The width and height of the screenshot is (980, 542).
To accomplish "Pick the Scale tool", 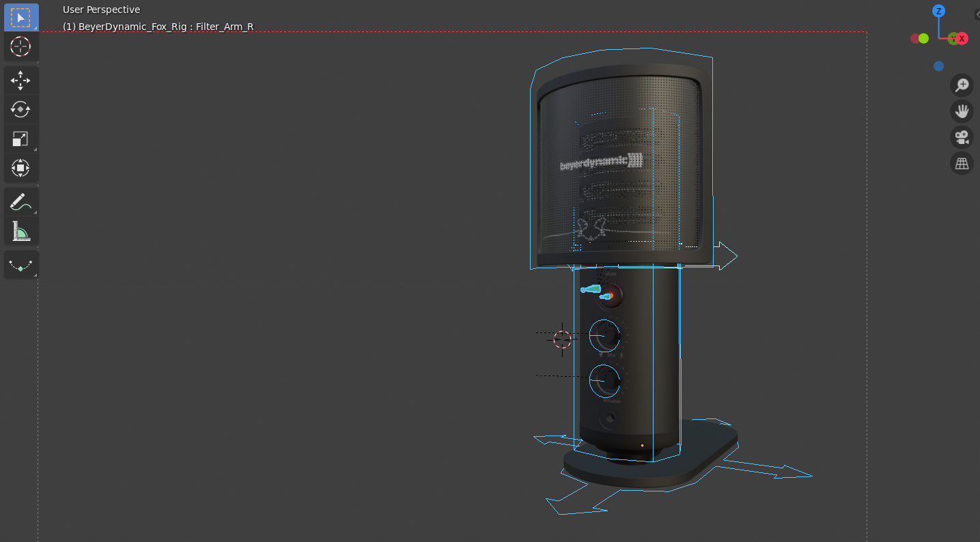I will [x=19, y=139].
